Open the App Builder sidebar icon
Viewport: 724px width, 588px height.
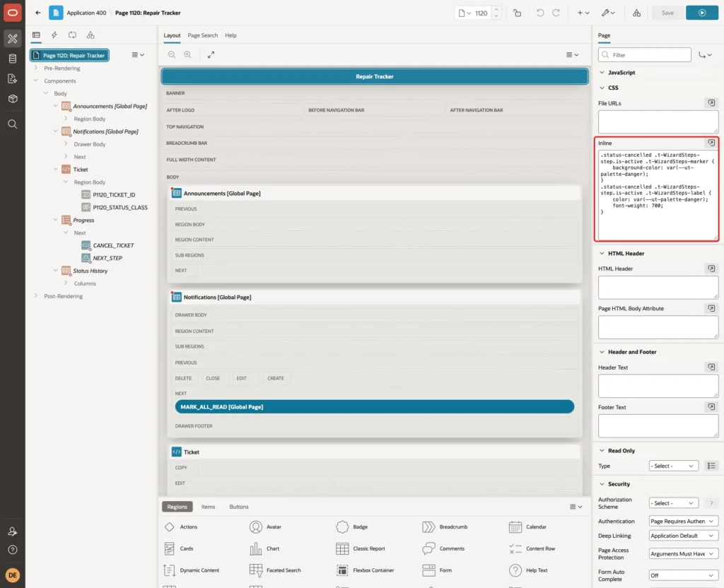pos(13,39)
